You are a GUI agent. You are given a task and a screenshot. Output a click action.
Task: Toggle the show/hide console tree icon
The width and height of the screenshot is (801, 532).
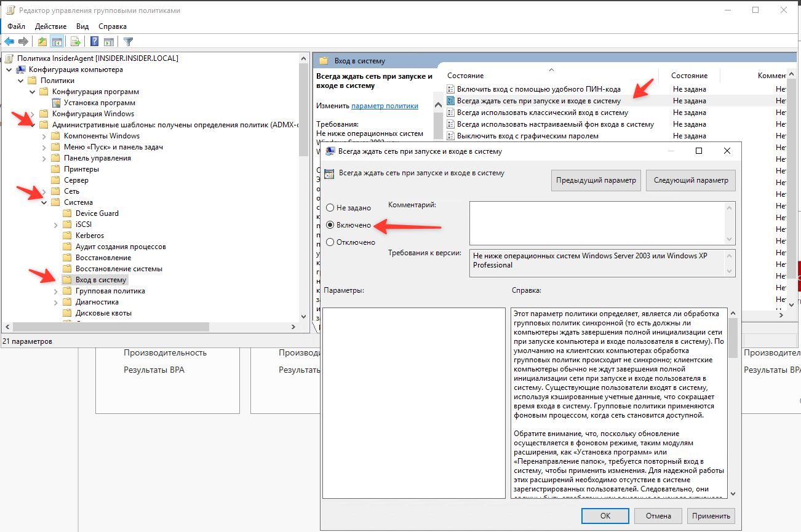(57, 42)
